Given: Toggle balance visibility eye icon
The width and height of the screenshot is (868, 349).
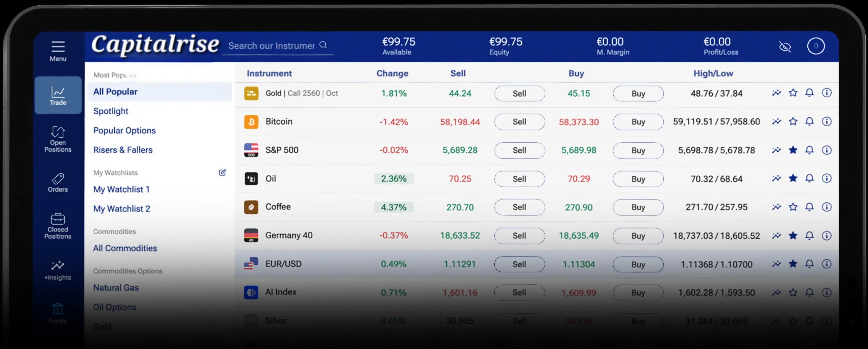Looking at the screenshot, I should (785, 47).
